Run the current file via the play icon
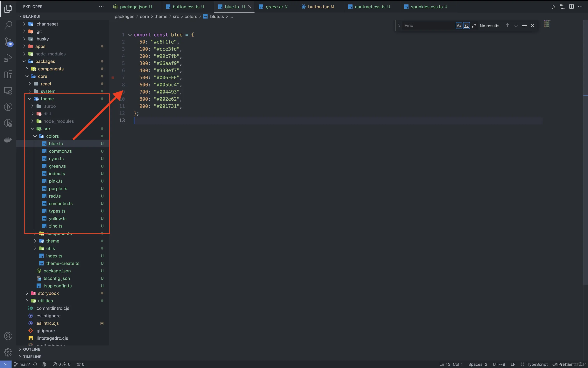Screen dimensions: 588x368 pos(553,7)
